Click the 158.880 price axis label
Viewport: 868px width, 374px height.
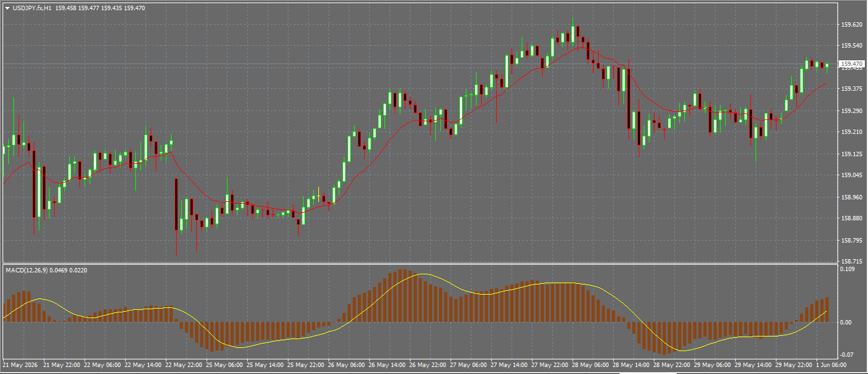coord(851,218)
